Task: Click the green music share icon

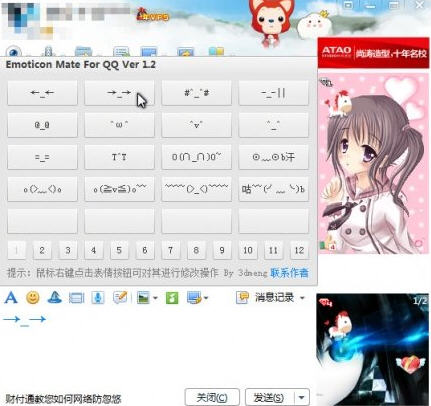Action: point(172,297)
